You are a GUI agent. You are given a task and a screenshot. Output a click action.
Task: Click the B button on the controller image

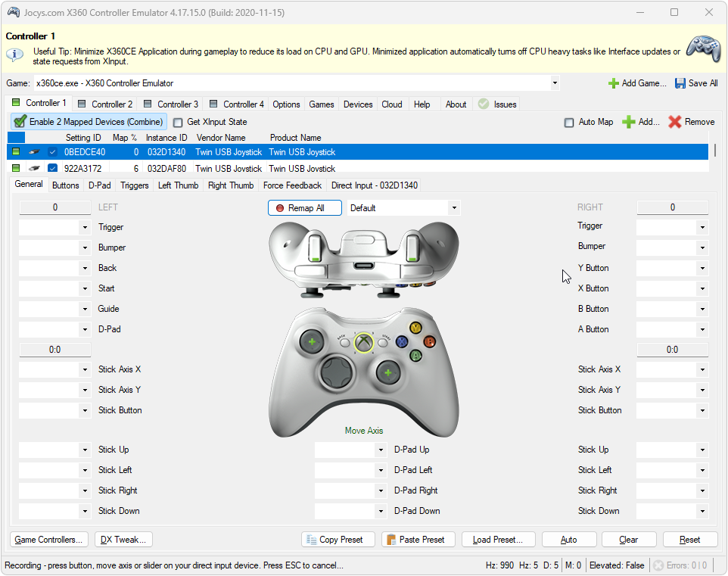tap(430, 342)
